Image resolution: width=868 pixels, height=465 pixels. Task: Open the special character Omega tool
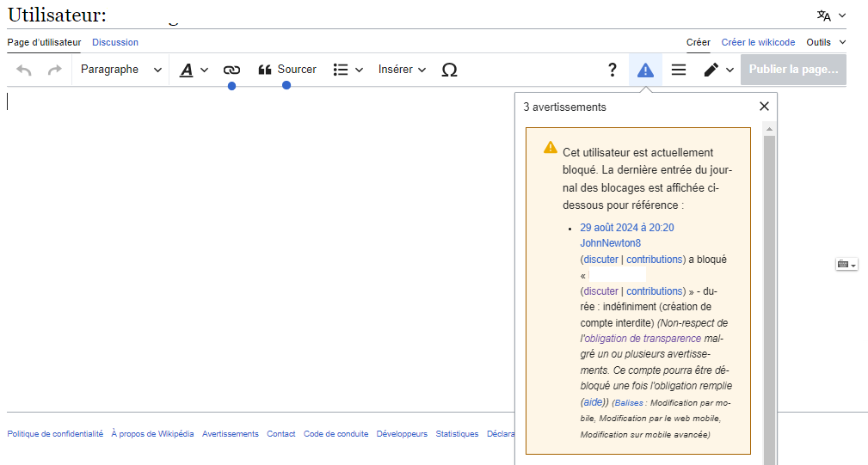[x=449, y=70]
